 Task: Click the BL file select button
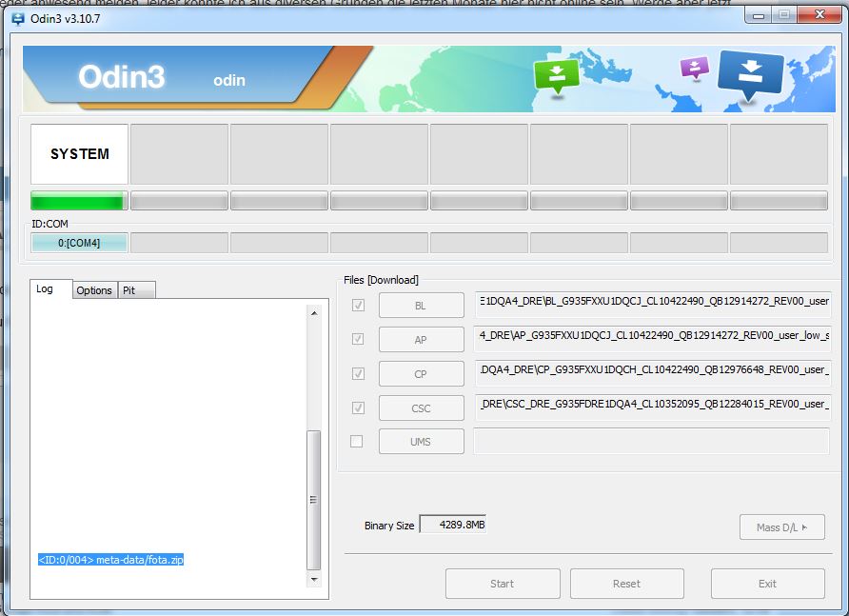(x=422, y=305)
